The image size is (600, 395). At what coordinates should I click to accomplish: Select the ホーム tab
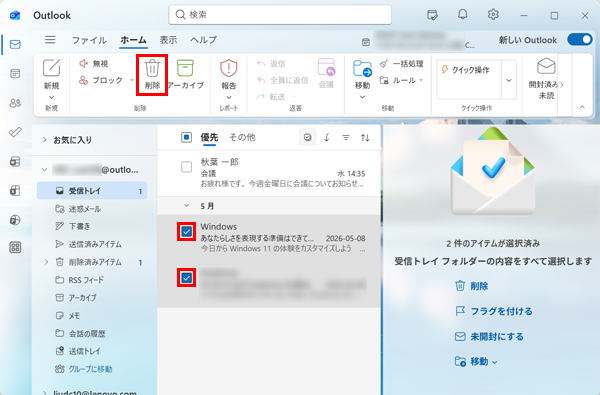(x=133, y=40)
